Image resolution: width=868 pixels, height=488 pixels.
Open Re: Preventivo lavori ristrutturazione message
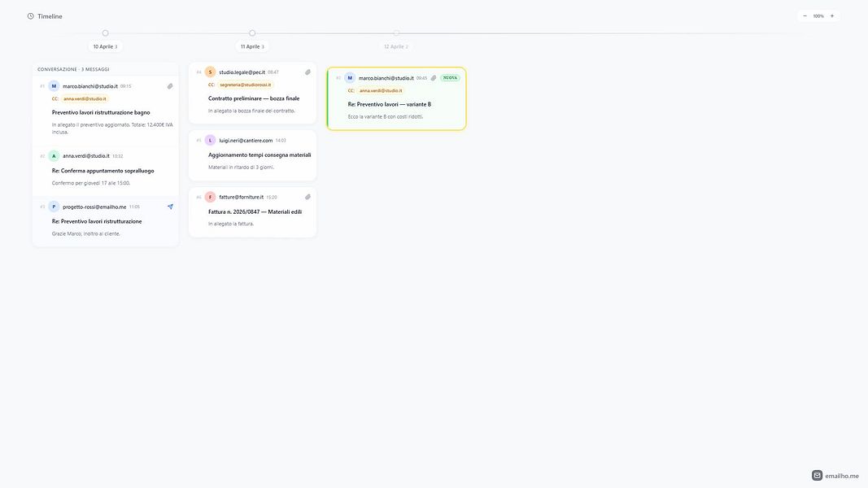pos(97,221)
